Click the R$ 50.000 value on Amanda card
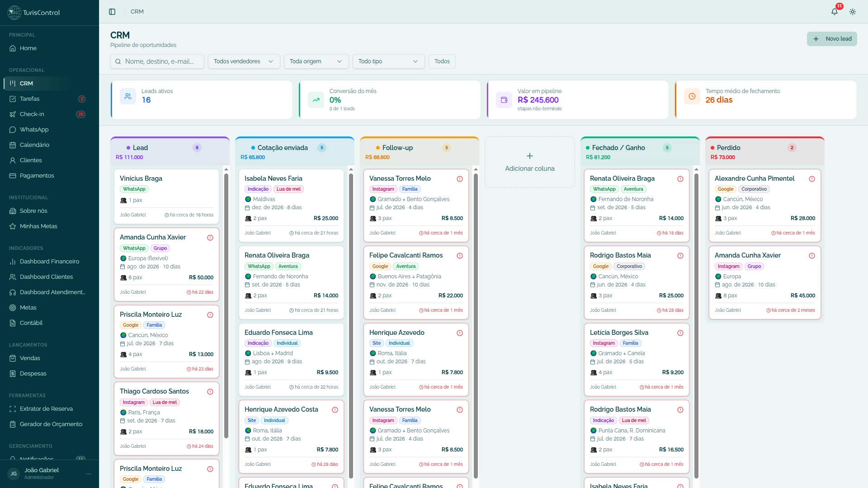The image size is (868, 488). 201,277
